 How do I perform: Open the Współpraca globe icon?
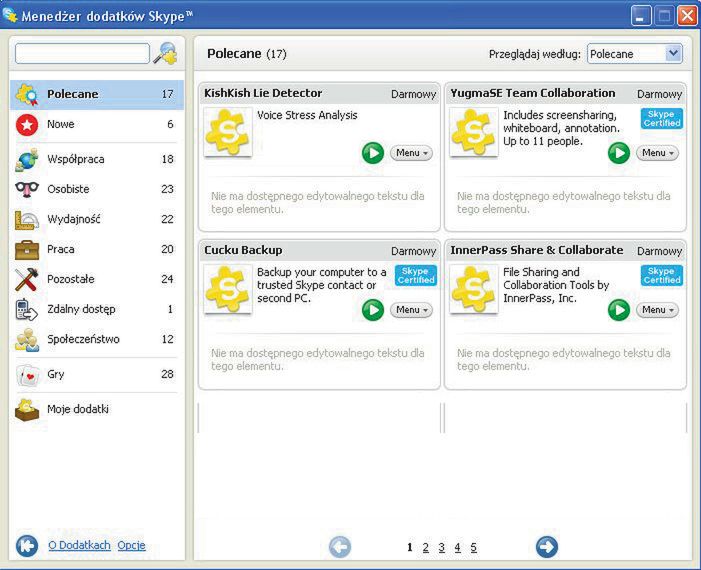pyautogui.click(x=27, y=159)
